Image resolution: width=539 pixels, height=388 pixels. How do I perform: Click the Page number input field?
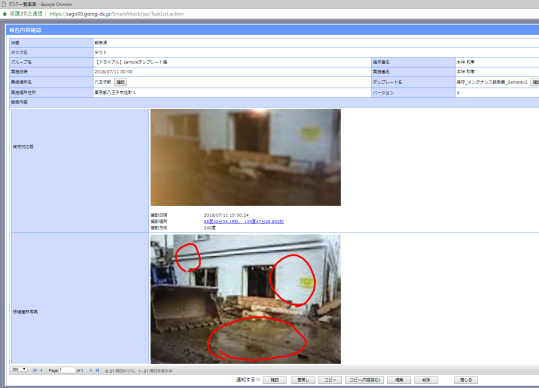[x=67, y=370]
